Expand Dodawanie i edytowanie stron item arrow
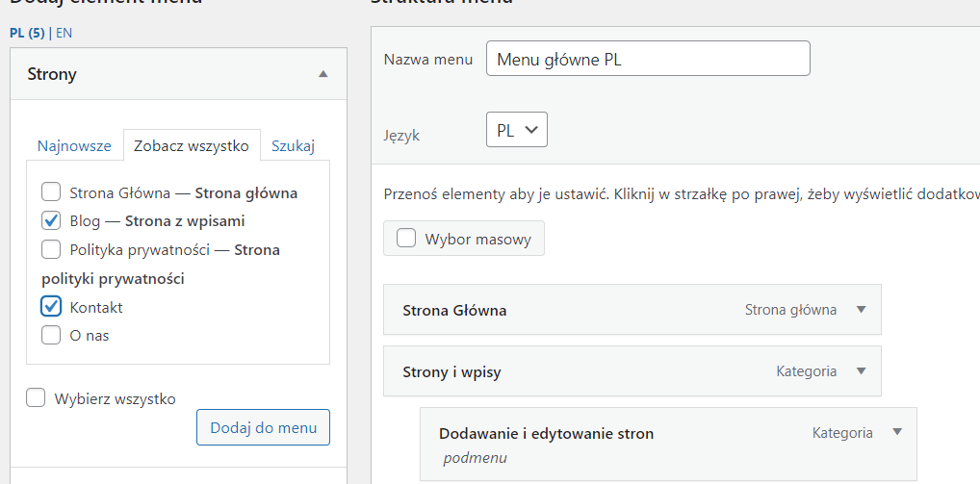Screen dimensions: 980x484 point(897,433)
